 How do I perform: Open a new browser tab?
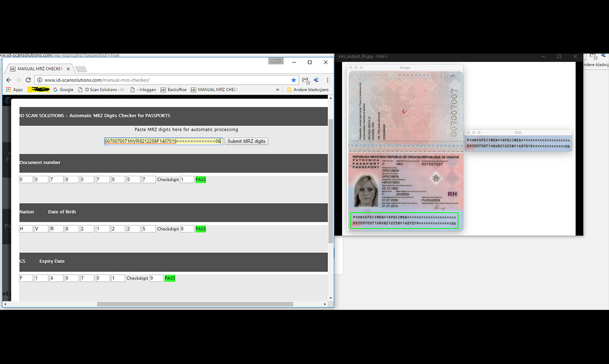(80, 68)
